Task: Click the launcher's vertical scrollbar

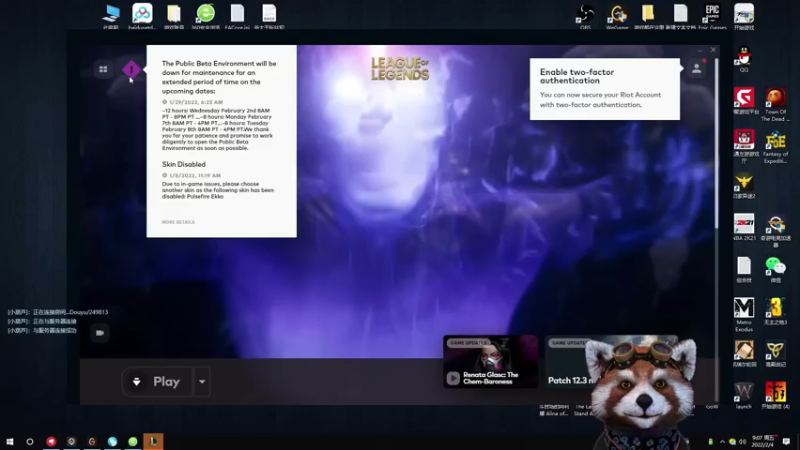Action: [x=716, y=143]
